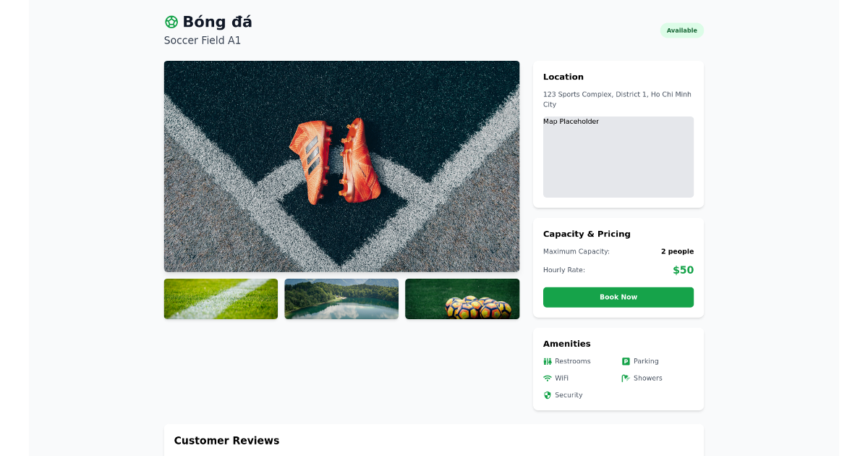Open the lake scenery thumbnail
Viewport: 868px width, 456px height.
[x=341, y=298]
